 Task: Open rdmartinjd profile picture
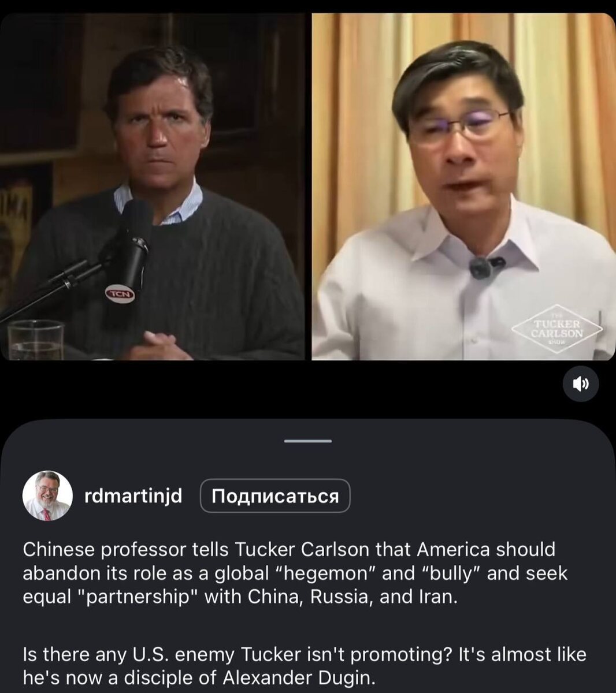click(x=47, y=495)
